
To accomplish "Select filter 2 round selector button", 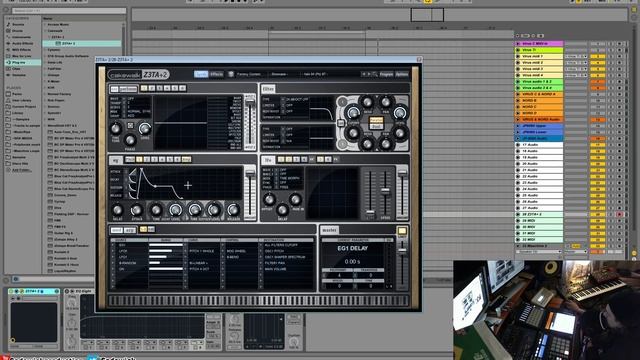I will pyautogui.click(x=342, y=144).
